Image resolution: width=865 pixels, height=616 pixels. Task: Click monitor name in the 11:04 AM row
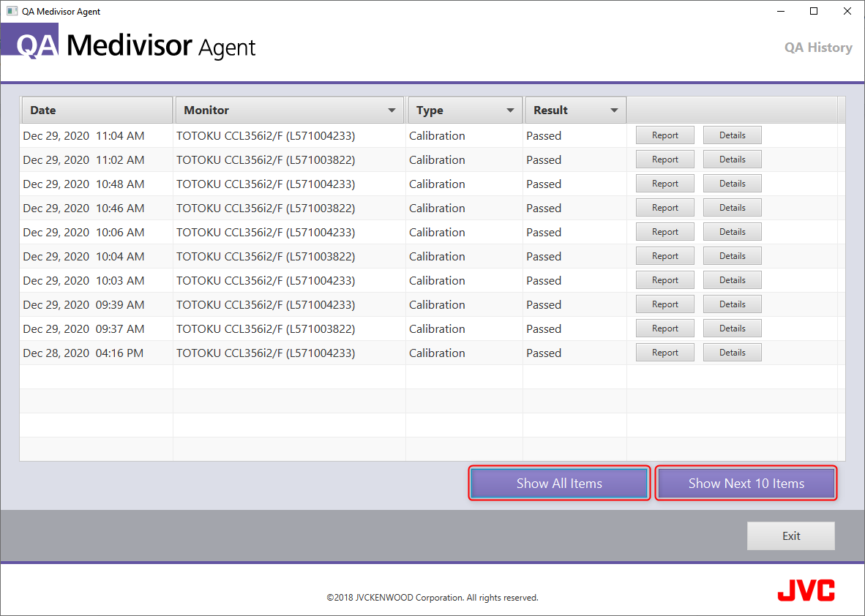[266, 135]
